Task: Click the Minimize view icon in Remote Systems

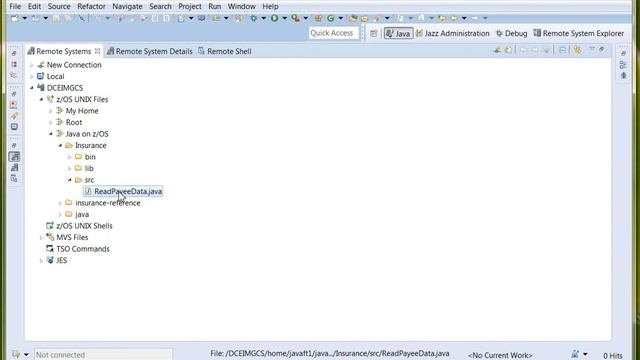Action: tap(591, 49)
